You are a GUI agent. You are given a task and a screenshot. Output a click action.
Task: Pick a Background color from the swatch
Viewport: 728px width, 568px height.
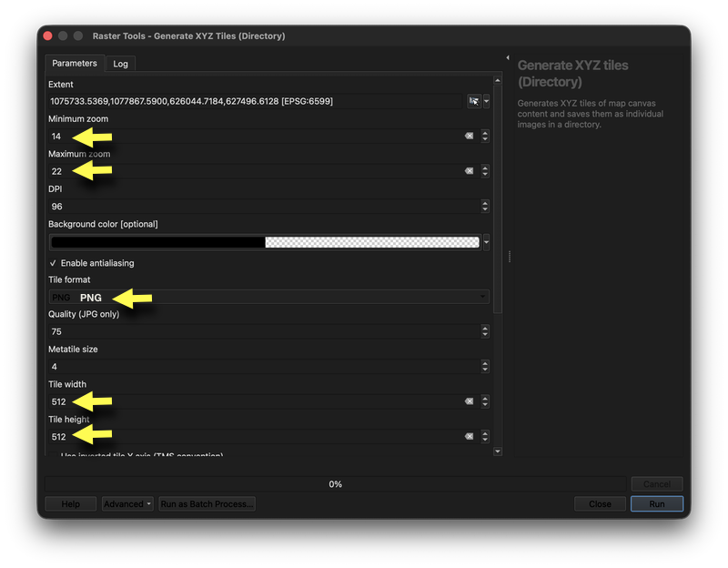(x=265, y=242)
